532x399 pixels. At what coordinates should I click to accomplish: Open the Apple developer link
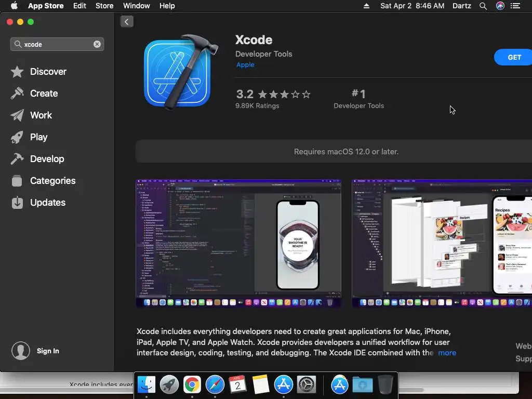click(245, 64)
